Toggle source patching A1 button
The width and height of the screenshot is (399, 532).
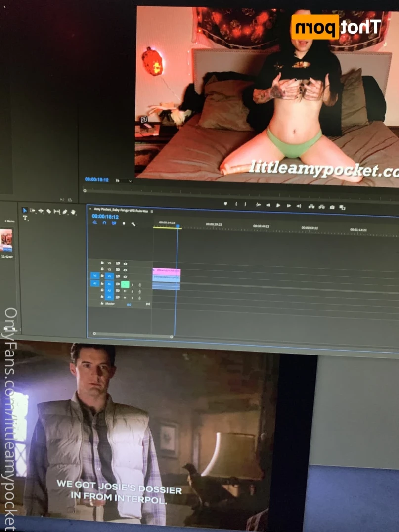tap(94, 283)
